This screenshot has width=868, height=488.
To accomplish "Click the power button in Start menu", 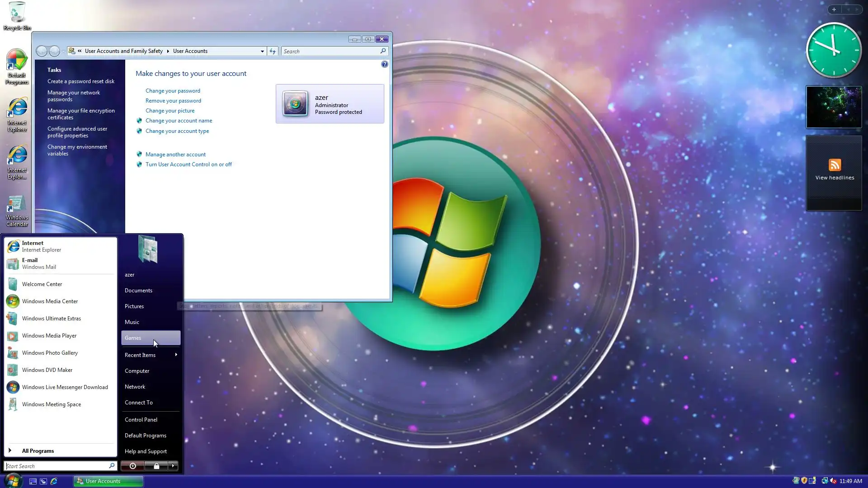I will [132, 466].
